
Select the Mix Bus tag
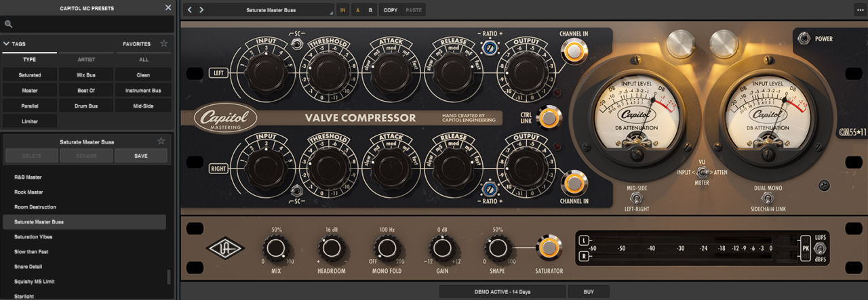[x=86, y=75]
